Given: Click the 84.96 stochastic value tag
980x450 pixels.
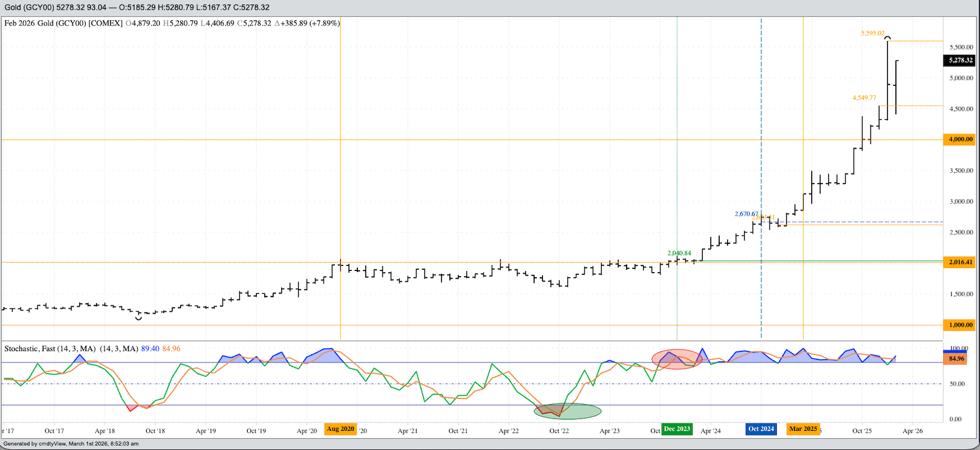Looking at the screenshot, I should point(956,359).
